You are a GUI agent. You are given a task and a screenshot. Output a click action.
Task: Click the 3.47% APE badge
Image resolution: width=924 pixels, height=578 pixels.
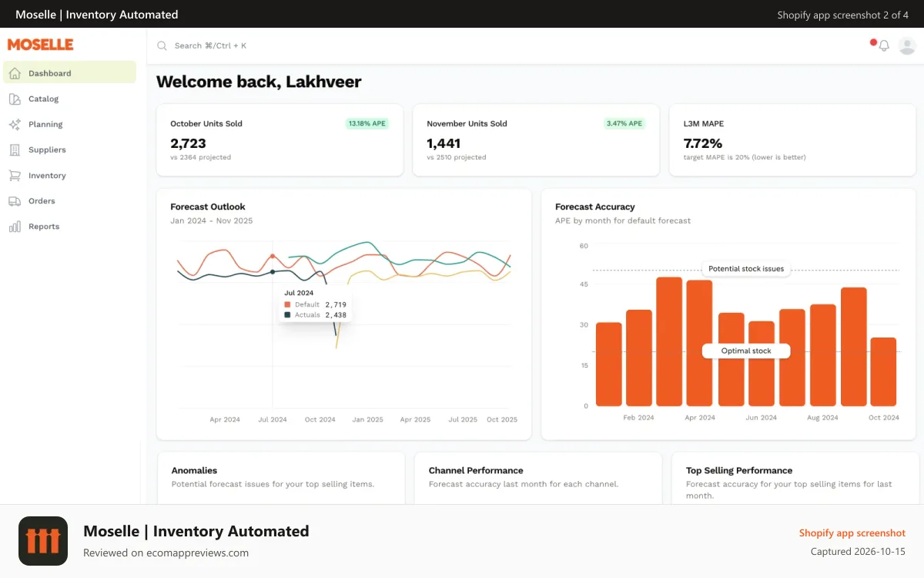click(624, 123)
